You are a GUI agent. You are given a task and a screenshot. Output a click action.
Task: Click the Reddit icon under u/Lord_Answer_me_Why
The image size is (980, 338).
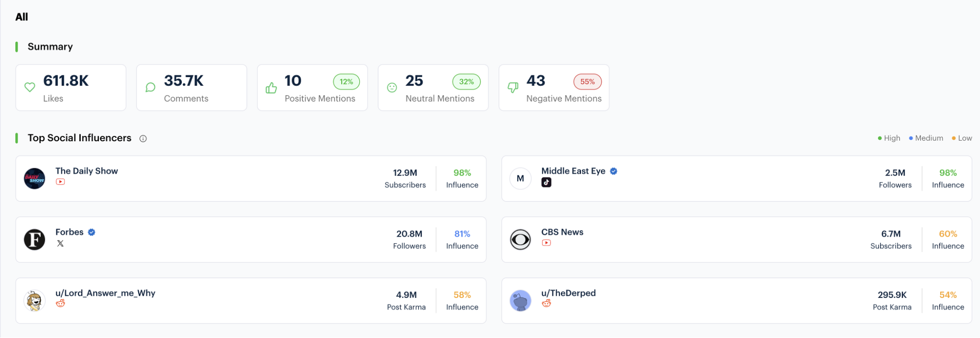(x=60, y=304)
